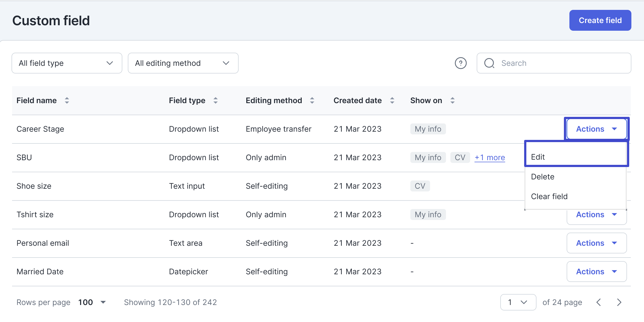Sort by Show on column arrows

[453, 100]
